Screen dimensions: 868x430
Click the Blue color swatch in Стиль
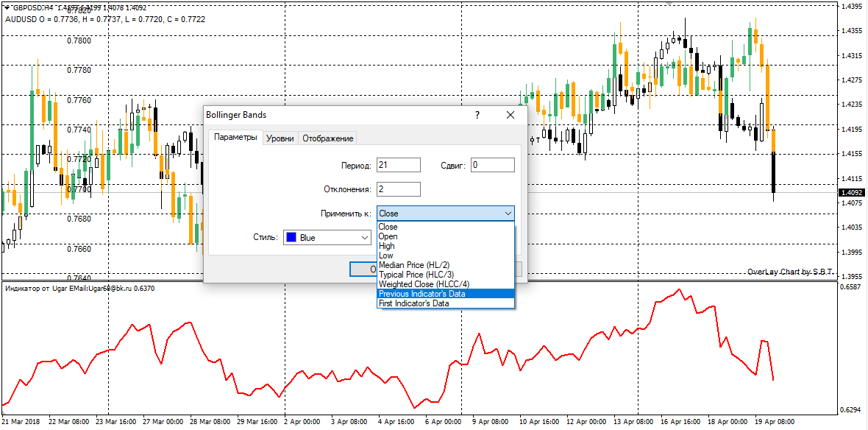[x=291, y=238]
